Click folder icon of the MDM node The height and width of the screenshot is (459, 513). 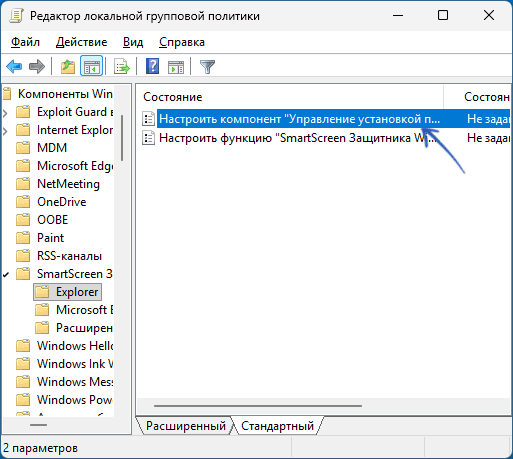(x=23, y=148)
